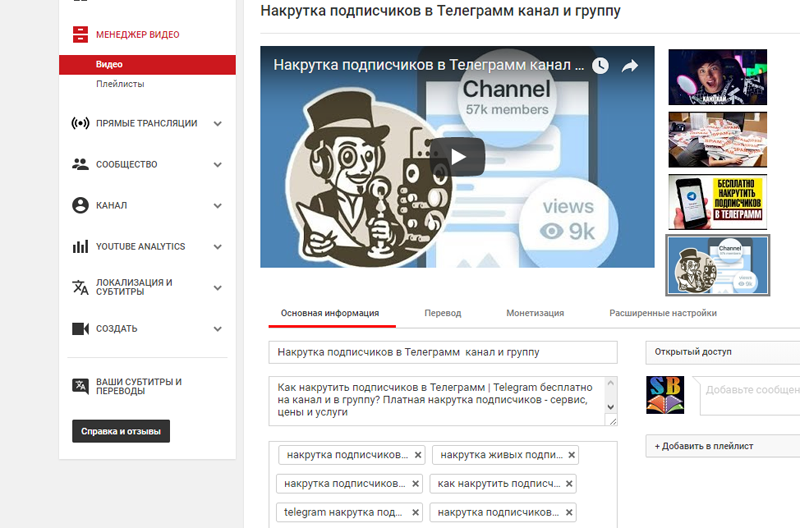Expand the ПРЯМЫЕ ТРАНСЛЯЦИИ section
The height and width of the screenshot is (528, 800).
pyautogui.click(x=217, y=123)
